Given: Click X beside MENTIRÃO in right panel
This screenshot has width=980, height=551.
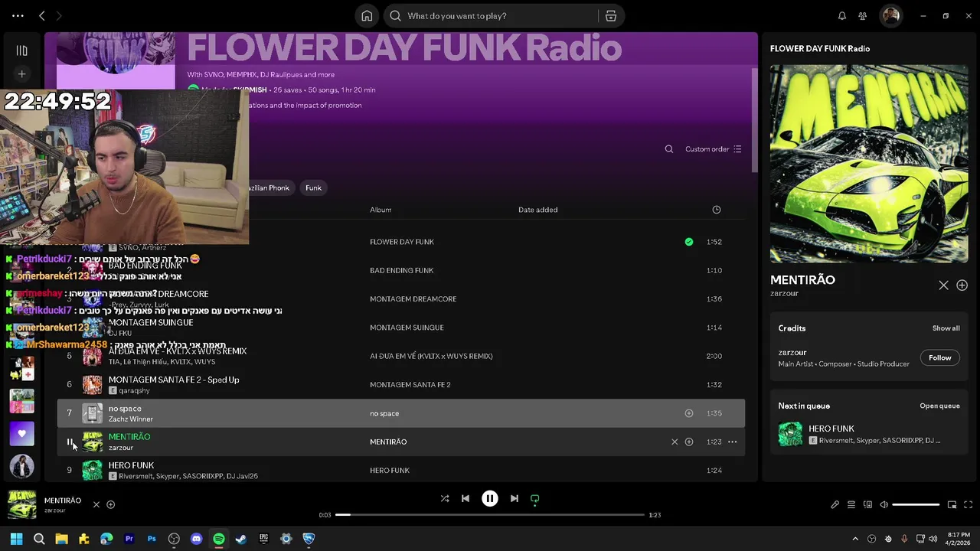Looking at the screenshot, I should click(943, 285).
